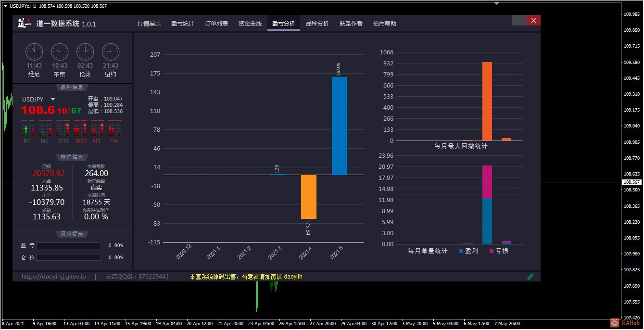The height and width of the screenshot is (330, 644).
Task: Expand the USDJPY symbol dropdown
Action: tap(53, 100)
